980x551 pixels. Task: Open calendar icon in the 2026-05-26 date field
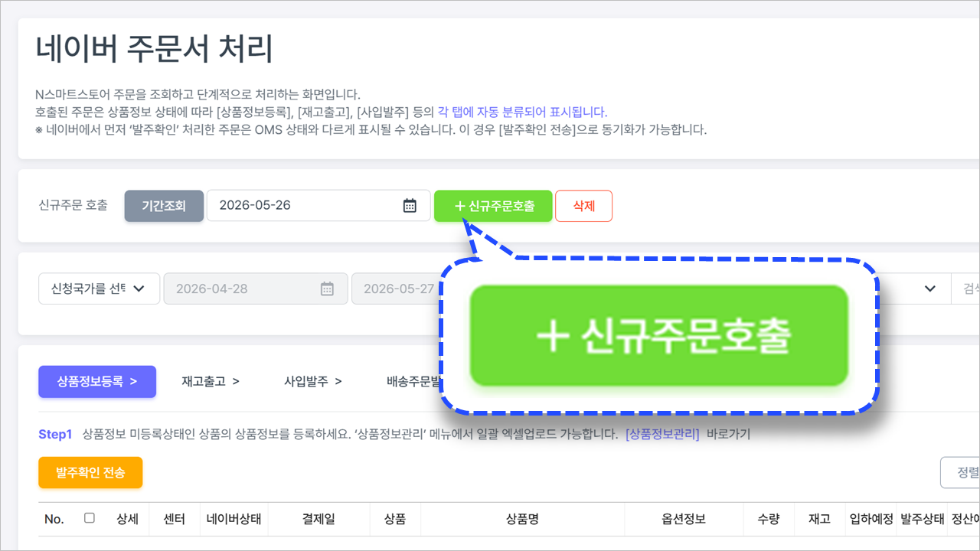(x=410, y=206)
